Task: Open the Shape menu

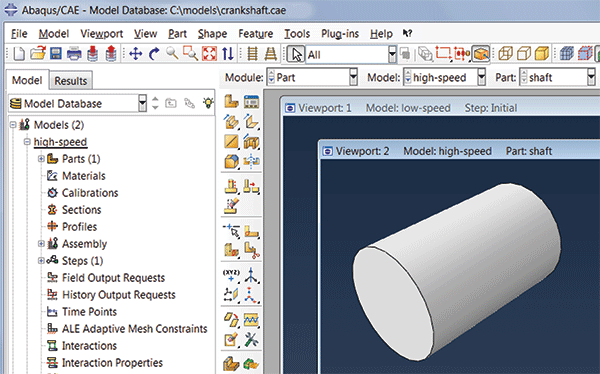Action: pos(212,34)
